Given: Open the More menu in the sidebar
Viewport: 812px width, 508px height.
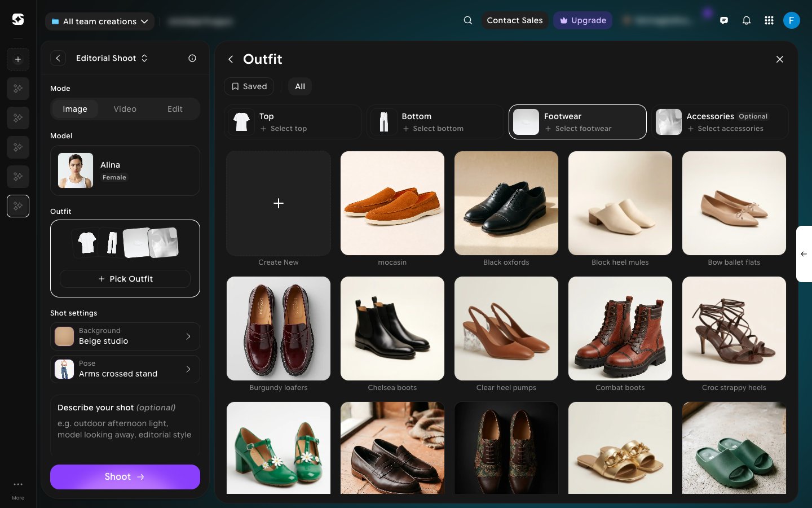Looking at the screenshot, I should coord(18,489).
